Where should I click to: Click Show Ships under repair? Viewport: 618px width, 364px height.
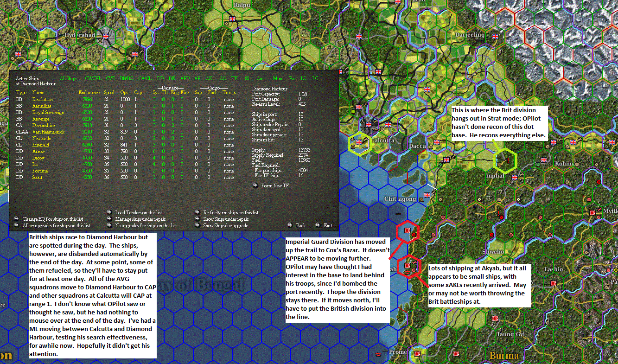coord(222,219)
